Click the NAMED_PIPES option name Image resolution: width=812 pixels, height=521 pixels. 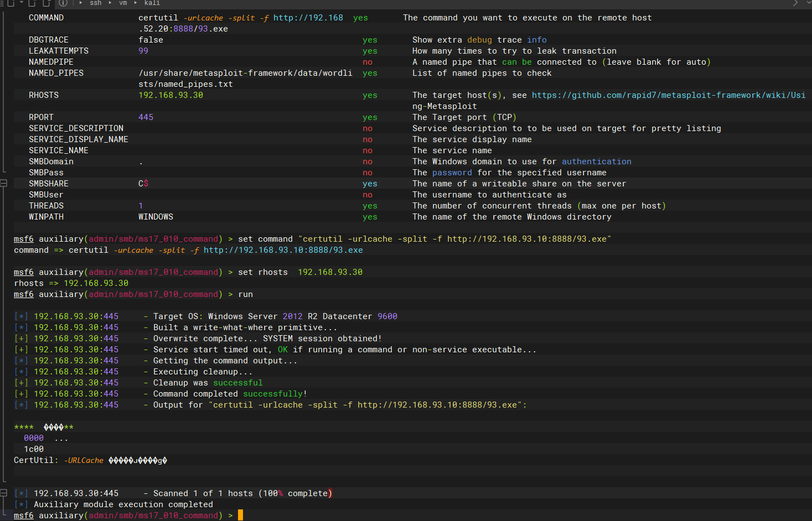pyautogui.click(x=56, y=73)
